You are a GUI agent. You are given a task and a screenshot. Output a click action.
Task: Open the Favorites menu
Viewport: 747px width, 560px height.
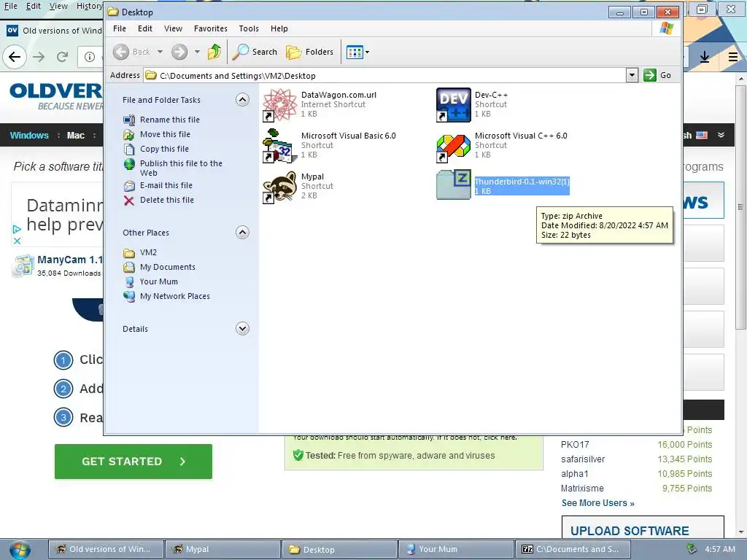[211, 28]
